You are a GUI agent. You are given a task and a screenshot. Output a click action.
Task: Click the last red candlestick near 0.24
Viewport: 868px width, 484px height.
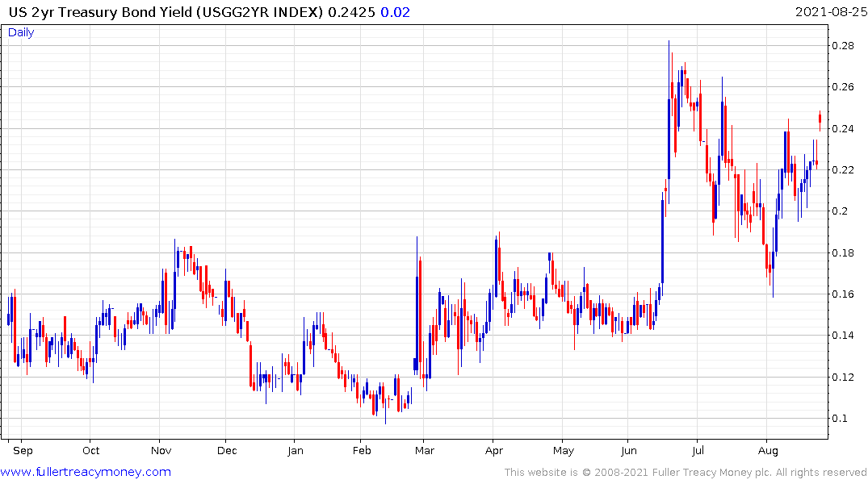pos(820,120)
